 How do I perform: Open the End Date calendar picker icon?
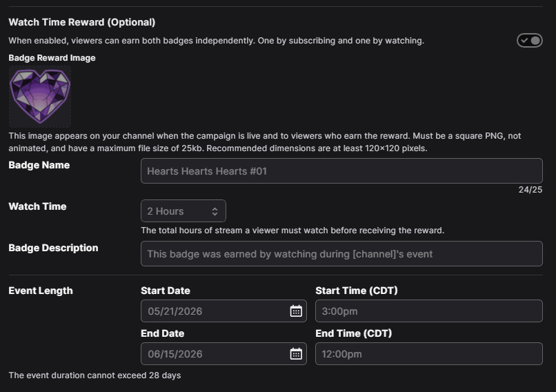[296, 353]
